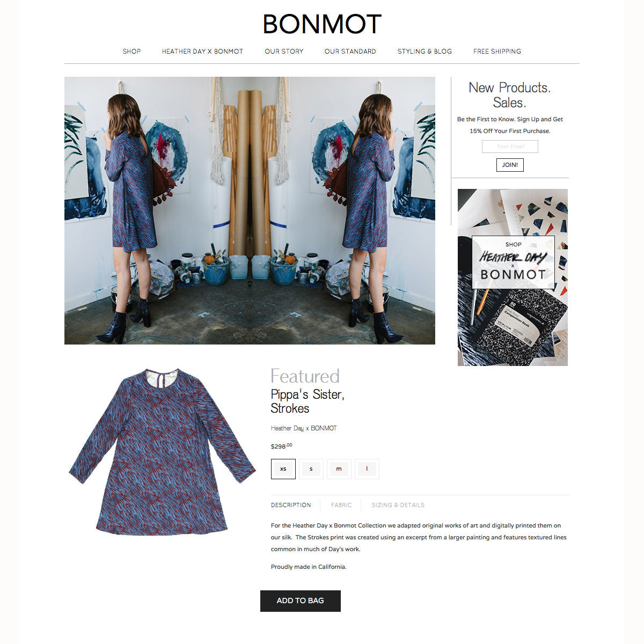Click the Your Email input field
Screen dimensions: 644x644
[x=510, y=147]
